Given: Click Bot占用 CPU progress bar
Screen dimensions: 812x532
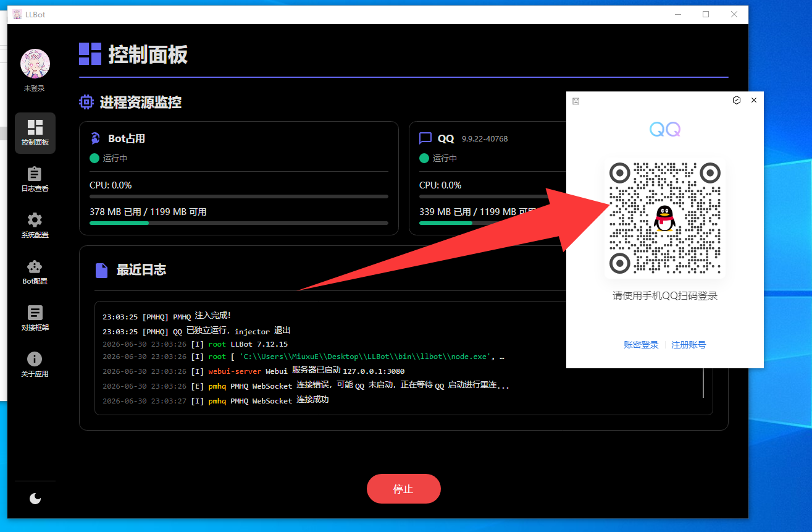Looking at the screenshot, I should (239, 196).
